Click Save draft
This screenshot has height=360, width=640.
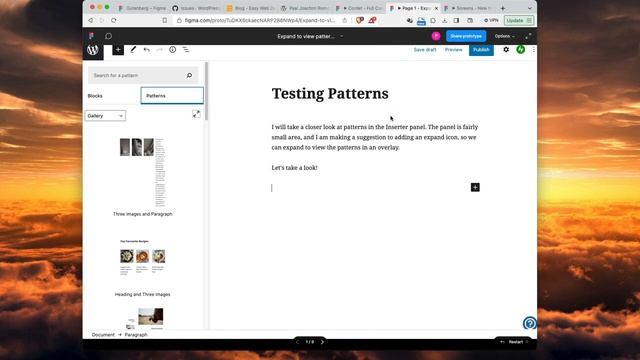[425, 49]
